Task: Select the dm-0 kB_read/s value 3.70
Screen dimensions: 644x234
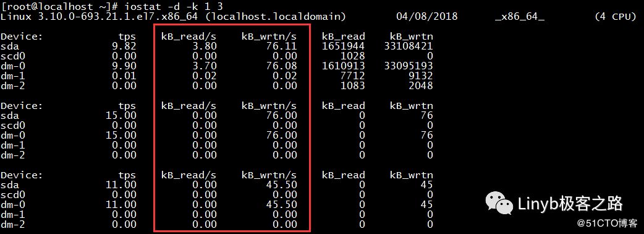Action: (x=204, y=66)
